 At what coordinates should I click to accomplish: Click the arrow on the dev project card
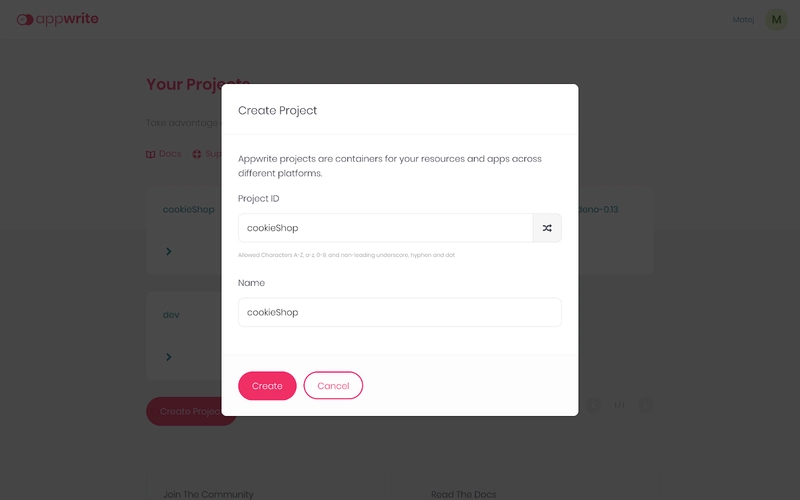(x=169, y=357)
